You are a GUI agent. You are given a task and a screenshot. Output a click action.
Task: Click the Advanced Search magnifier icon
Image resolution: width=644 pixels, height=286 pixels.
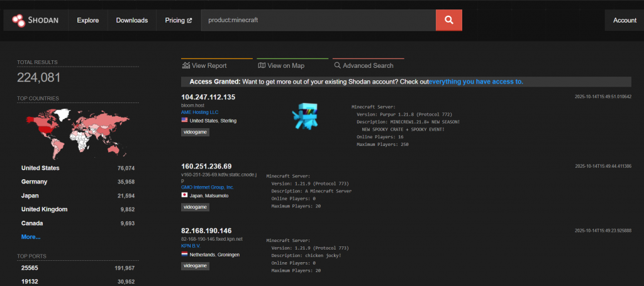pyautogui.click(x=337, y=65)
